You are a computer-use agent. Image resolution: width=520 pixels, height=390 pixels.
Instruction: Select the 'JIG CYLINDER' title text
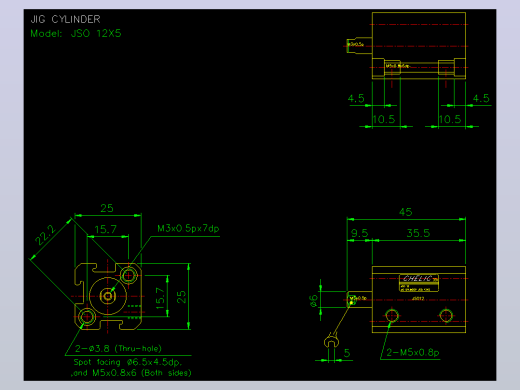click(x=65, y=19)
